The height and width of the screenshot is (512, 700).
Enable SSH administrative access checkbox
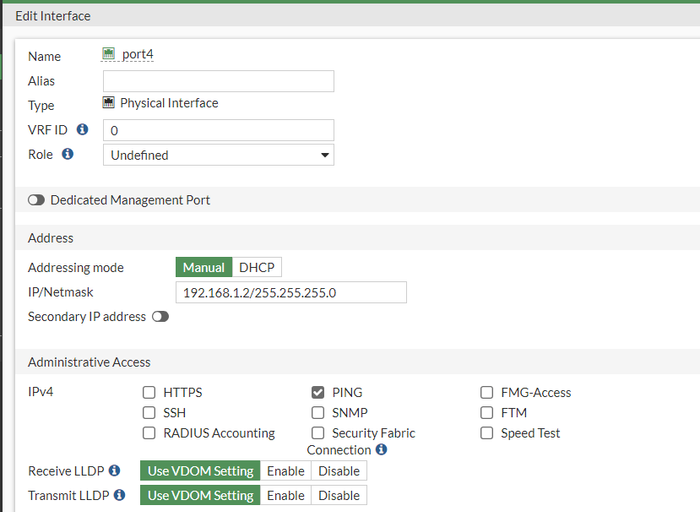click(149, 413)
